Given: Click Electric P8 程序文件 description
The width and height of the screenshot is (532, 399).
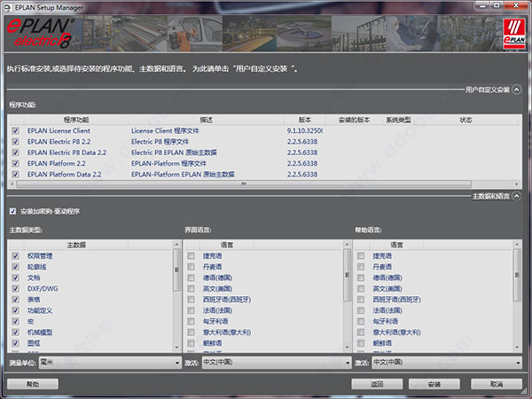Looking at the screenshot, I should pos(160,142).
